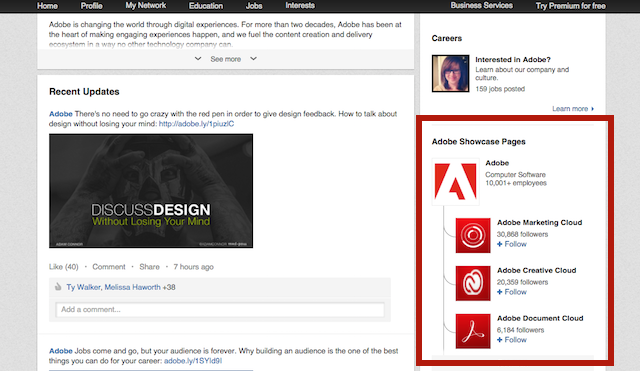Click the Recent Updates heading
This screenshot has width=640, height=371.
[x=84, y=92]
